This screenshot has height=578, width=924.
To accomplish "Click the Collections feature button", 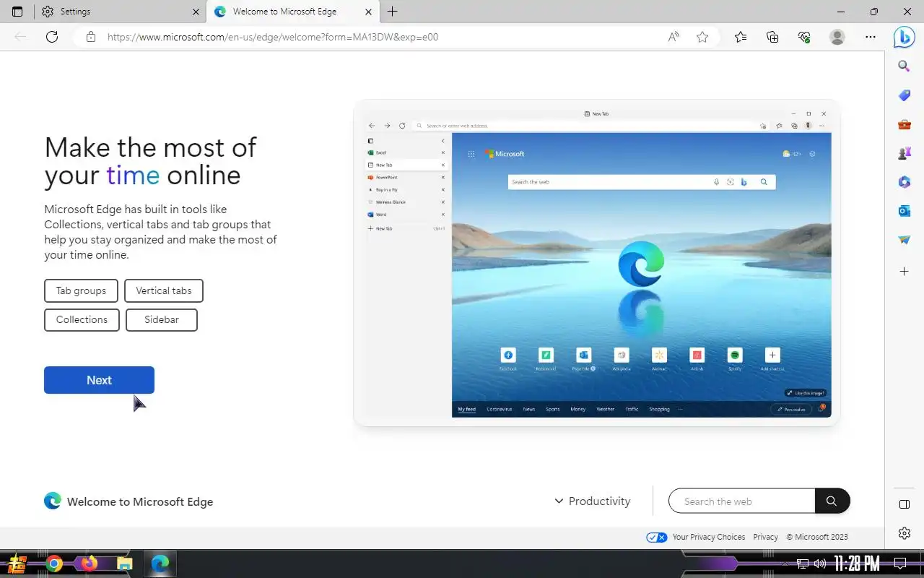I will tap(82, 319).
